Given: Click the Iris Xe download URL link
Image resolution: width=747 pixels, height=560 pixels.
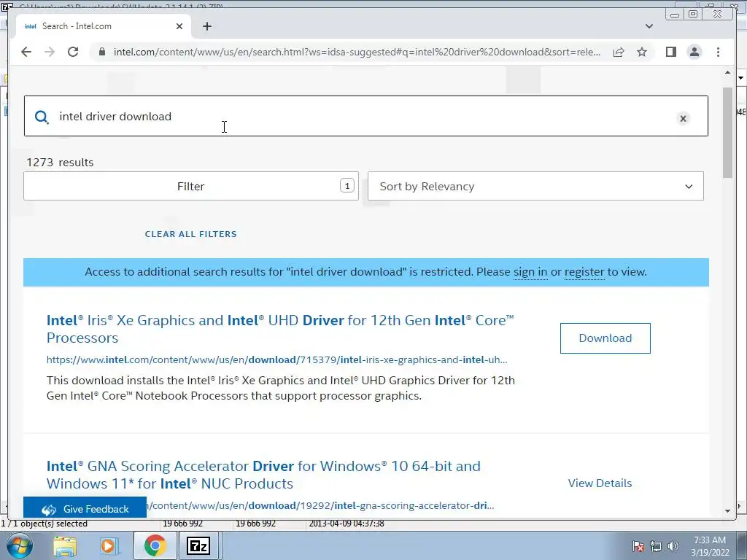Looking at the screenshot, I should point(276,360).
